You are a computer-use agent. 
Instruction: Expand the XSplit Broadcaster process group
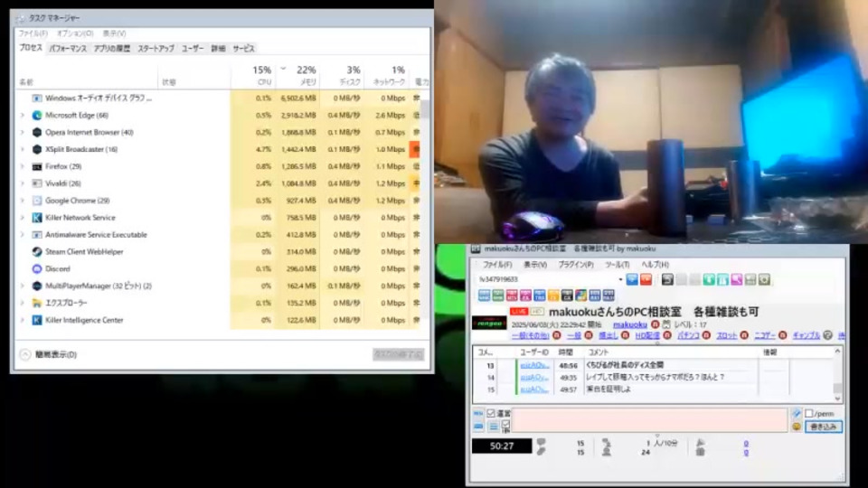pos(23,149)
